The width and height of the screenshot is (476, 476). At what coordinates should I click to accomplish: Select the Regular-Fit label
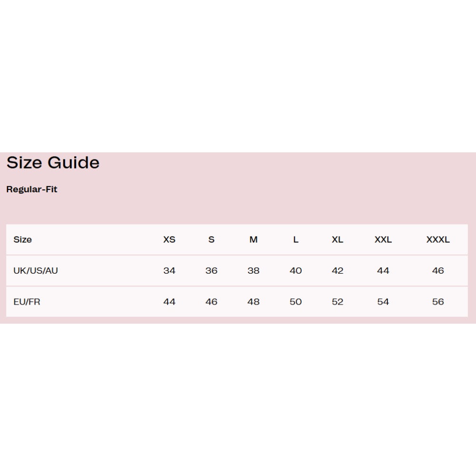pyautogui.click(x=32, y=189)
